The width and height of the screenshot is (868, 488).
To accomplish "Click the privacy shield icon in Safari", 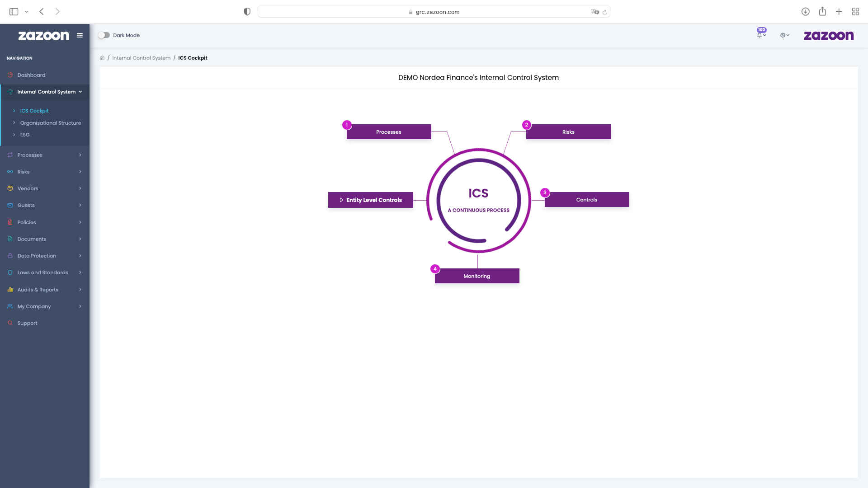I will point(247,12).
